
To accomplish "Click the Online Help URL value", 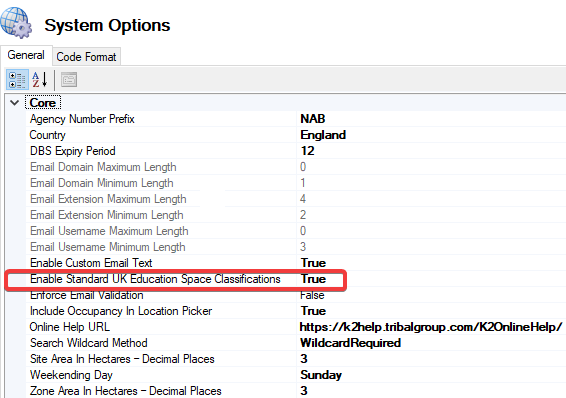I will (x=431, y=327).
